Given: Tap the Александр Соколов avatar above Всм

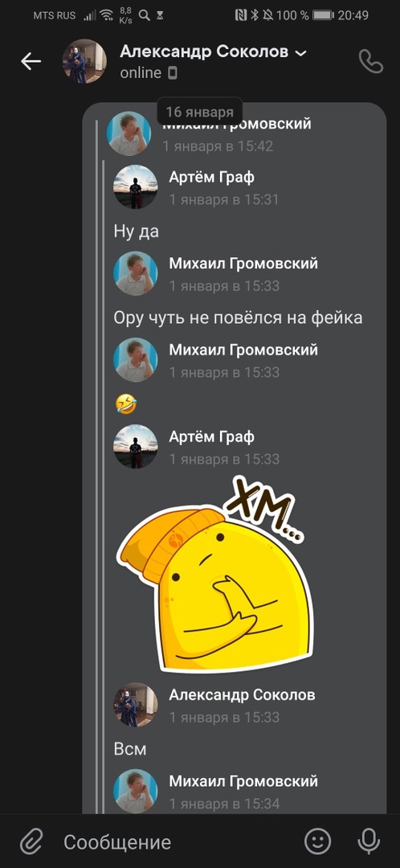Looking at the screenshot, I should [136, 704].
